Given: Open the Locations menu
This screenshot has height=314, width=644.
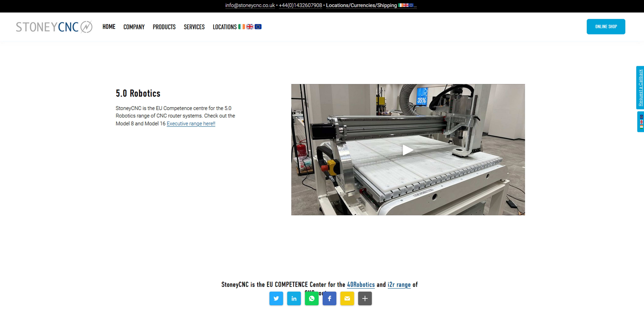Looking at the screenshot, I should [x=237, y=27].
